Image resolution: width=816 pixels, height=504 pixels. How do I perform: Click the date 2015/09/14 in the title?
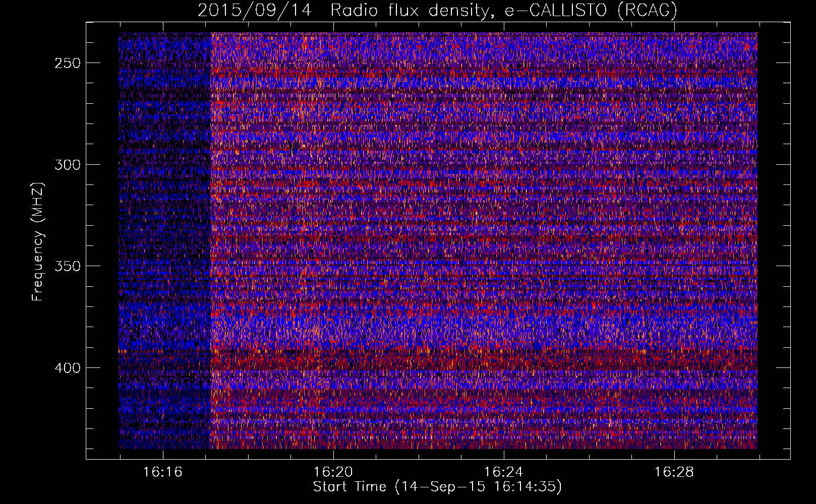coord(254,10)
